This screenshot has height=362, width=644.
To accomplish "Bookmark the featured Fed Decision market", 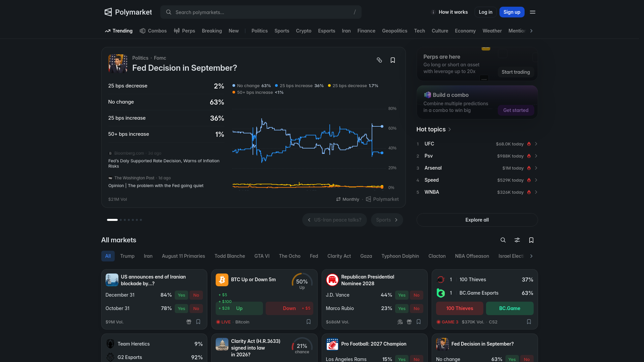I will click(x=393, y=60).
